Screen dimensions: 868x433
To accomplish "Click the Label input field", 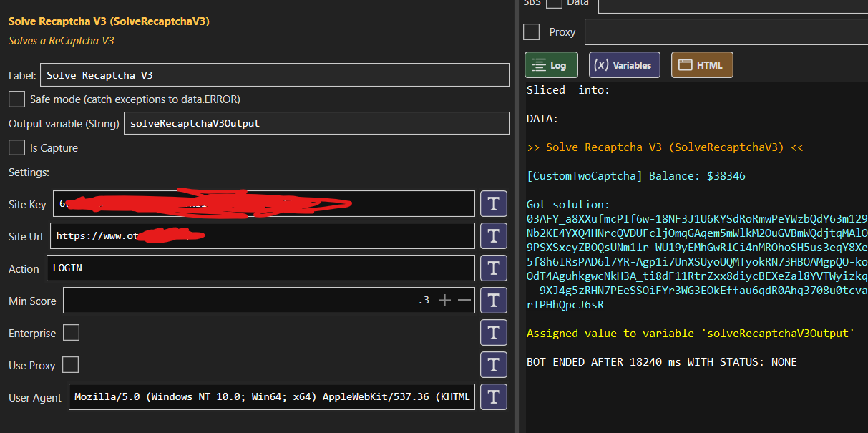I will (275, 75).
